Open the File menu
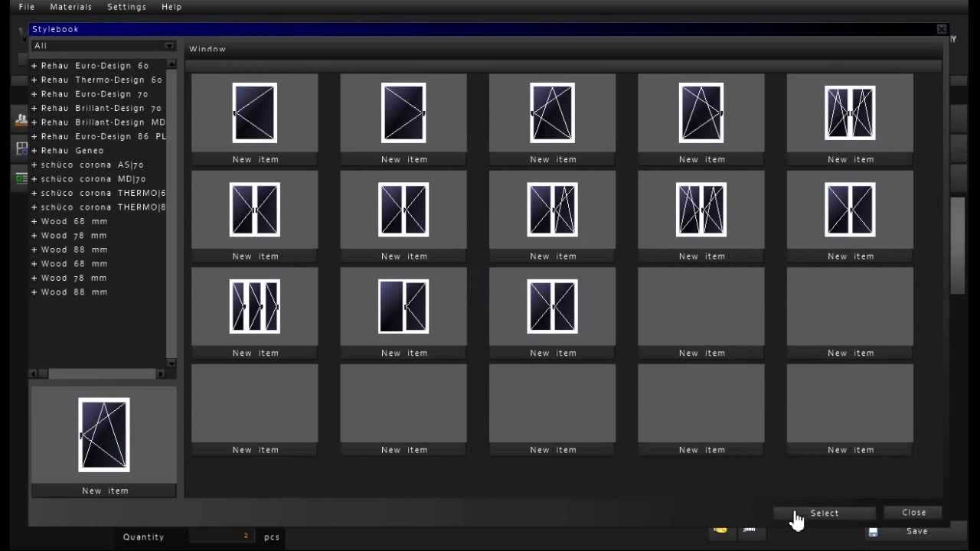Viewport: 980px width, 551px height. click(x=27, y=7)
